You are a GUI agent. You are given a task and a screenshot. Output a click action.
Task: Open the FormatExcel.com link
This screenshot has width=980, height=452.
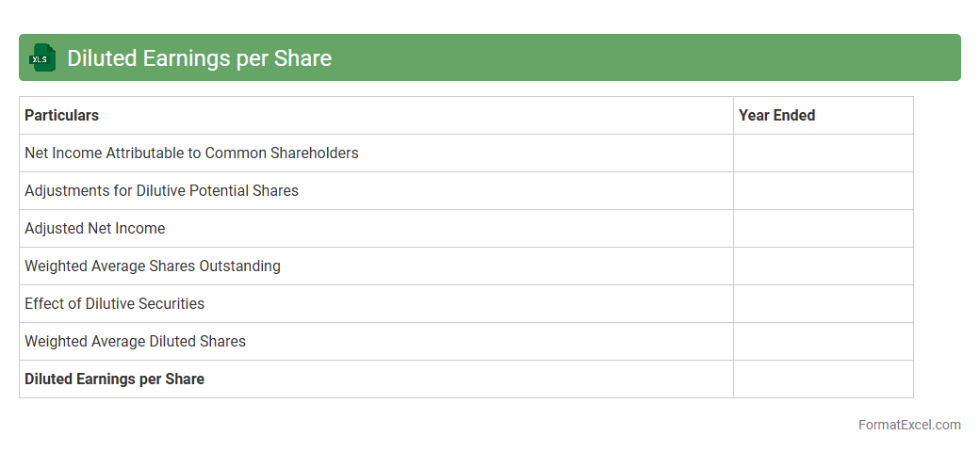pos(909,425)
